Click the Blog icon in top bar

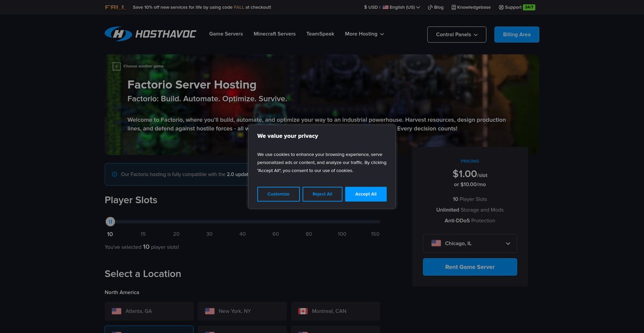tap(430, 8)
